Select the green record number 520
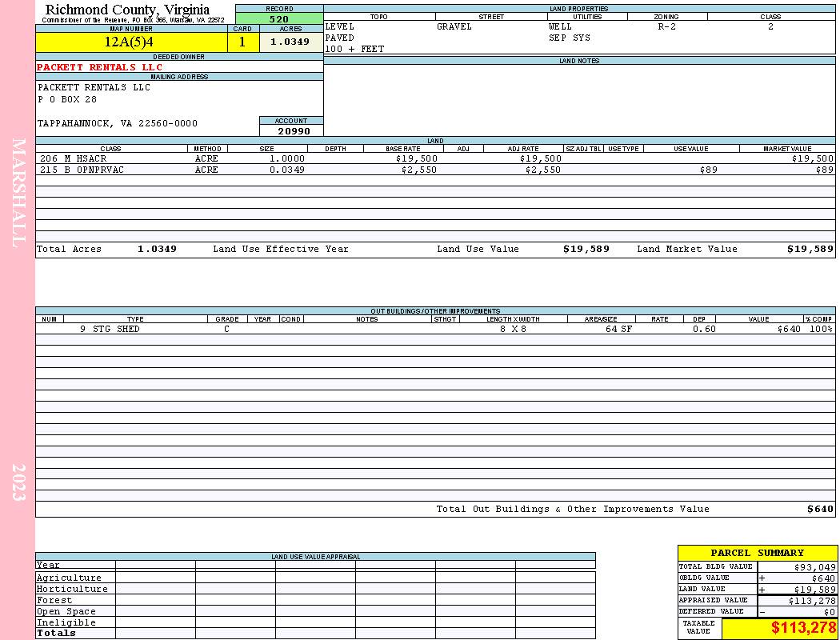This screenshot has height=640, width=840. (x=279, y=18)
